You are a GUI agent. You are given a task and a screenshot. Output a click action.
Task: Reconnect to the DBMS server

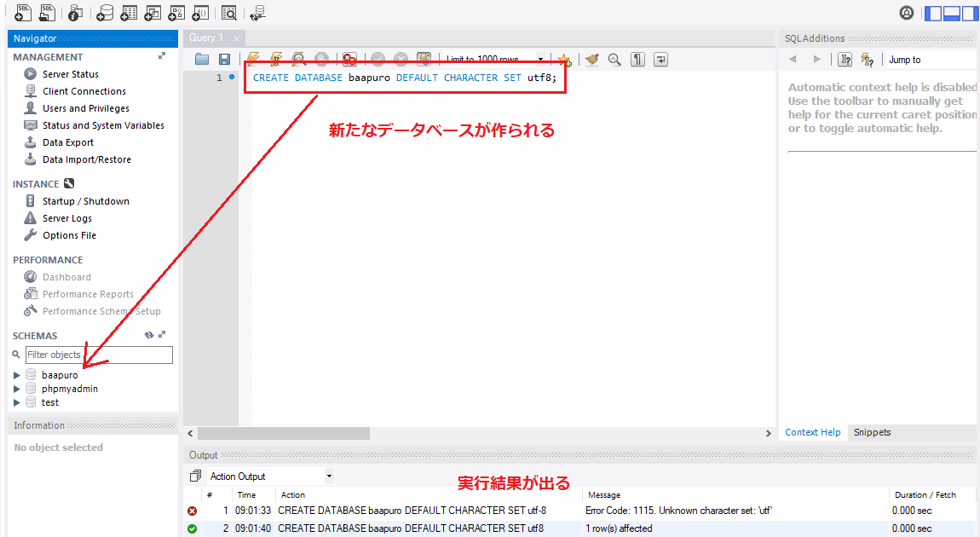(257, 12)
